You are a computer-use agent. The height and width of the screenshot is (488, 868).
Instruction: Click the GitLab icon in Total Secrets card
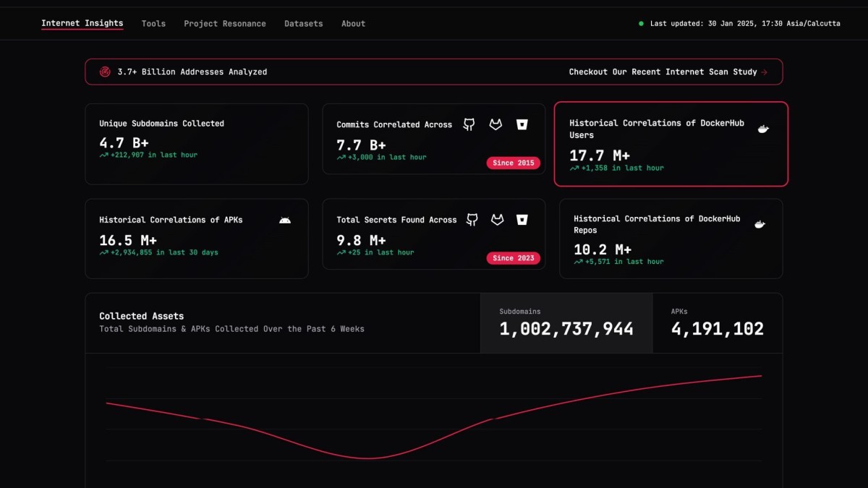pos(497,220)
